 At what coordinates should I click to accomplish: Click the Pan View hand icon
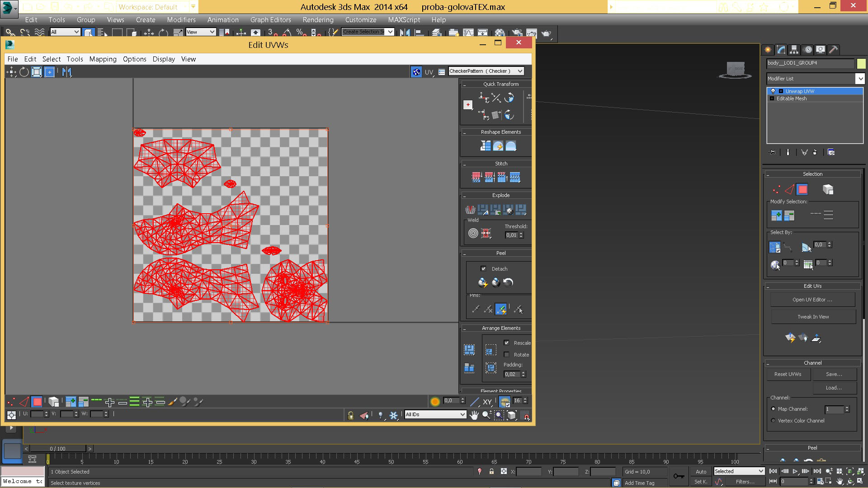point(474,415)
